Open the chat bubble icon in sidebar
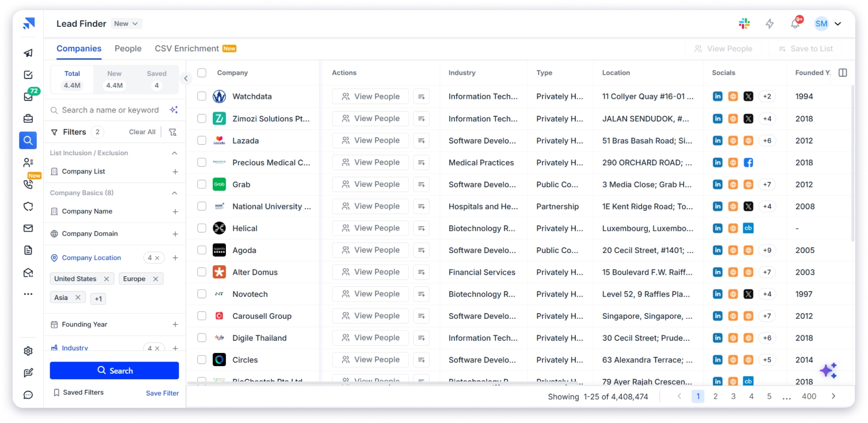The image size is (868, 423). 28,395
